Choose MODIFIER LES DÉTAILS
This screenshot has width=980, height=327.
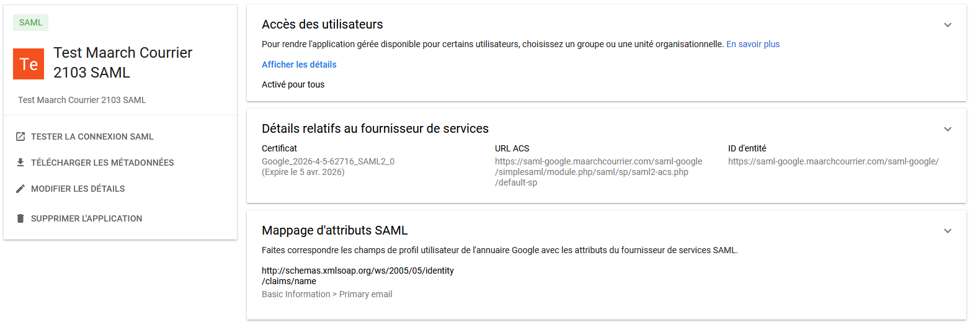[78, 189]
